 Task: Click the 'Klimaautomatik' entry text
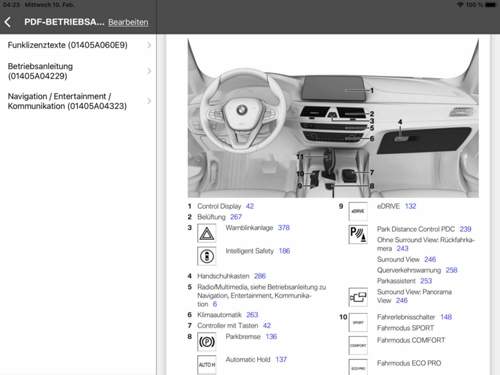(x=219, y=315)
